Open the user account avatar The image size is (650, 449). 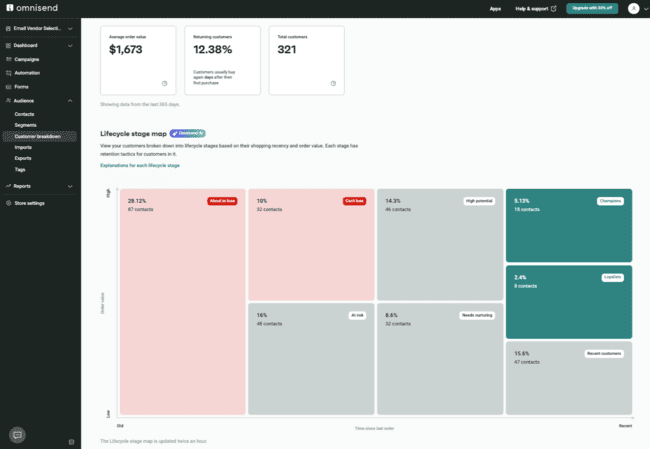pyautogui.click(x=633, y=8)
